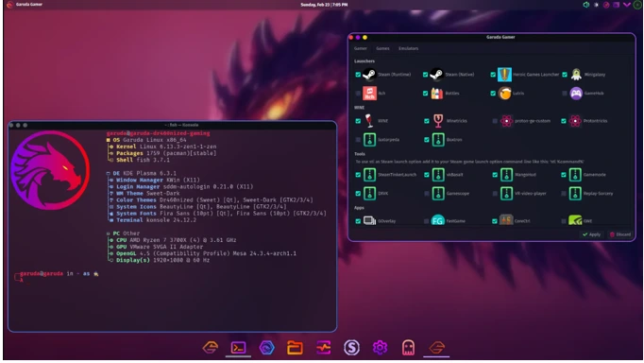Click the volume icon in top panel
Image resolution: width=644 pixels, height=363 pixels.
tap(586, 5)
